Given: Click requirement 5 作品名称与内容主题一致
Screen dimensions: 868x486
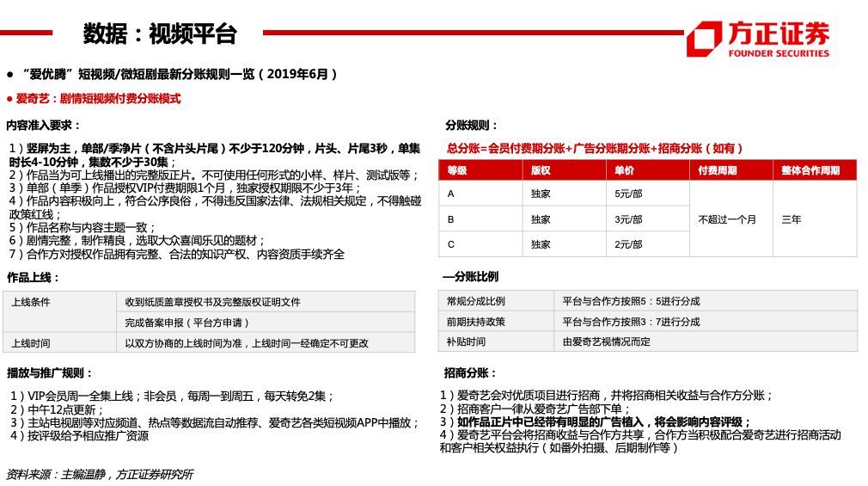Looking at the screenshot, I should 83,227.
